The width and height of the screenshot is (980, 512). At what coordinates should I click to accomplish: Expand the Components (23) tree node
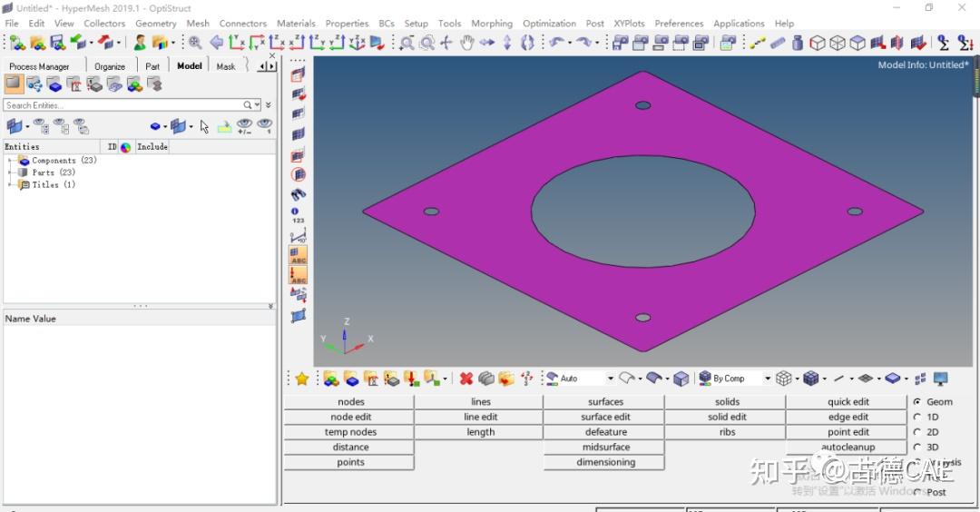click(x=10, y=161)
